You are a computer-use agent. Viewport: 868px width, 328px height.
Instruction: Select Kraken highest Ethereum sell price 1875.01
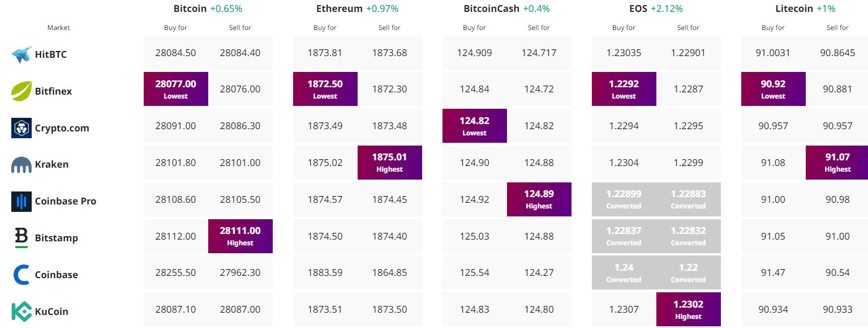[390, 163]
